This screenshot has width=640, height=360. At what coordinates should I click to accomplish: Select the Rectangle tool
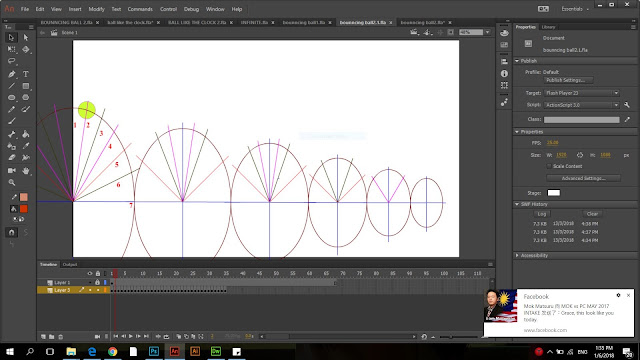tap(26, 86)
